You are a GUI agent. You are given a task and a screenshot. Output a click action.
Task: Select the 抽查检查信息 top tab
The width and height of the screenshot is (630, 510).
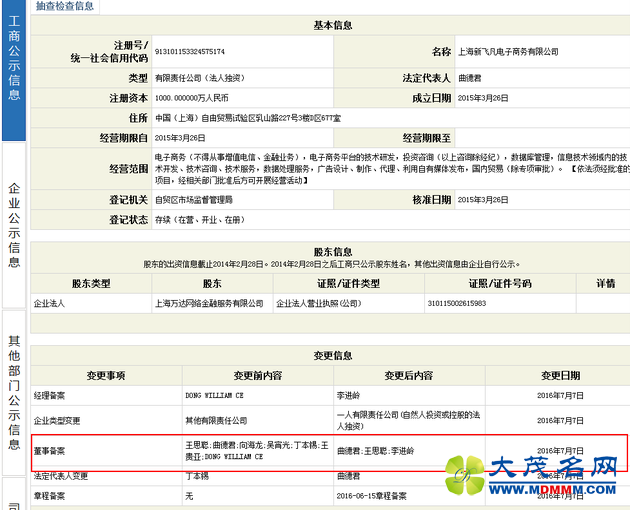point(65,6)
